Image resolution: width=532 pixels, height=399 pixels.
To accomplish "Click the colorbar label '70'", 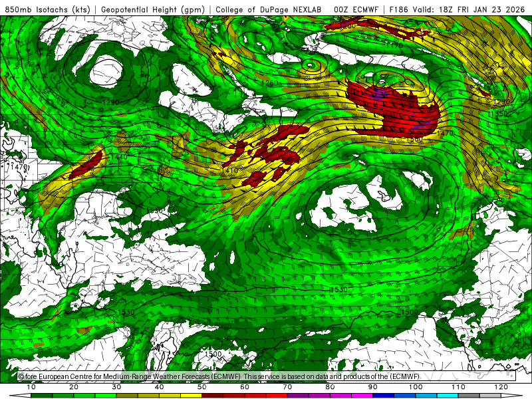I will click(x=287, y=387).
